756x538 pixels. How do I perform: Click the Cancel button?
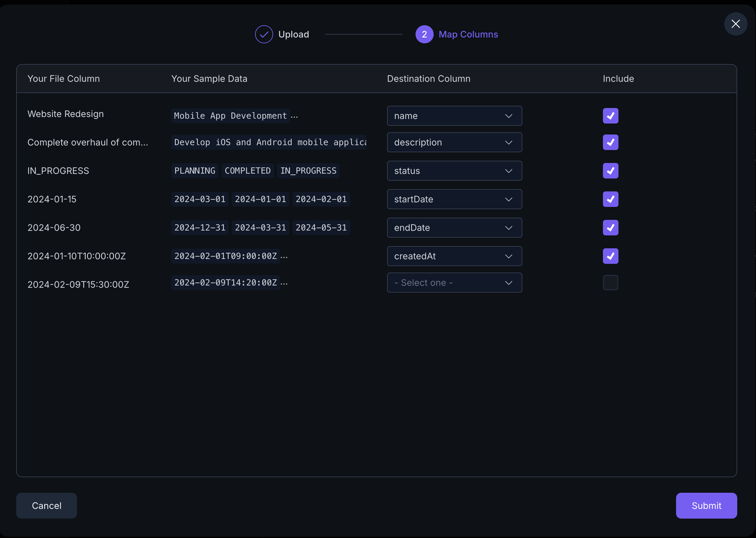point(46,506)
